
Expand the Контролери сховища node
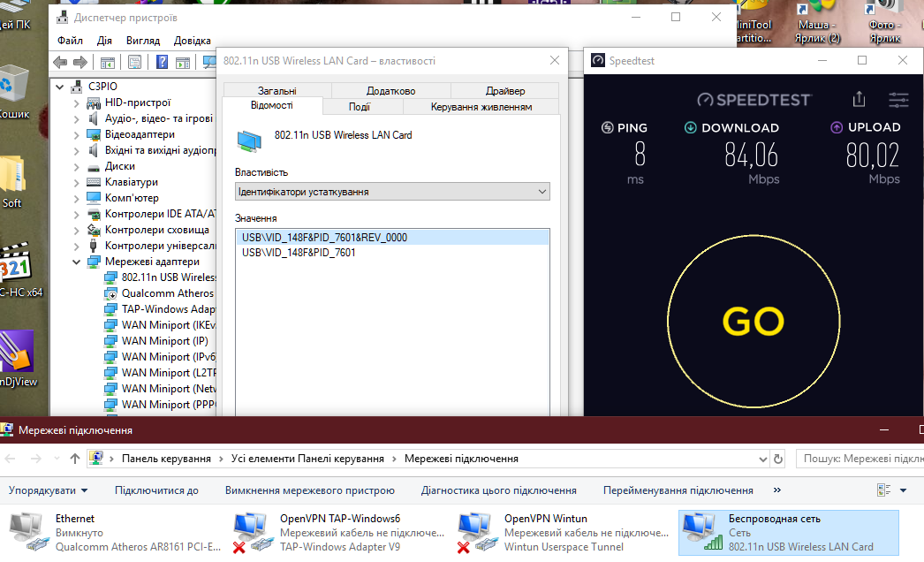pos(77,230)
